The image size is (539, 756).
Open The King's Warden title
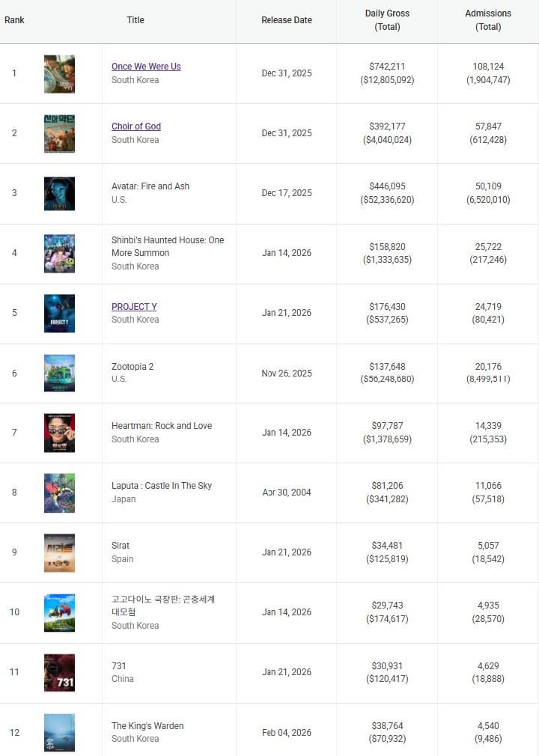[x=147, y=726]
